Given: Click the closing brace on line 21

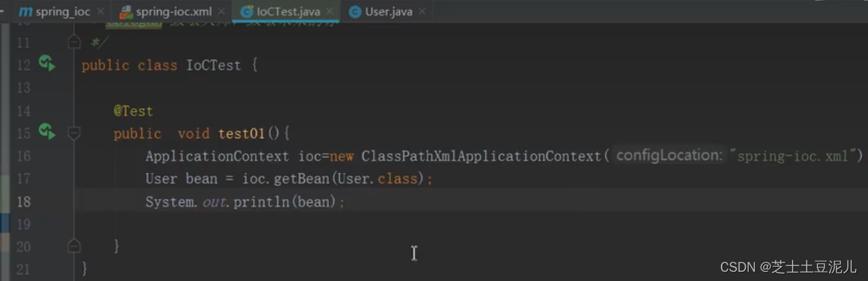Looking at the screenshot, I should [85, 268].
